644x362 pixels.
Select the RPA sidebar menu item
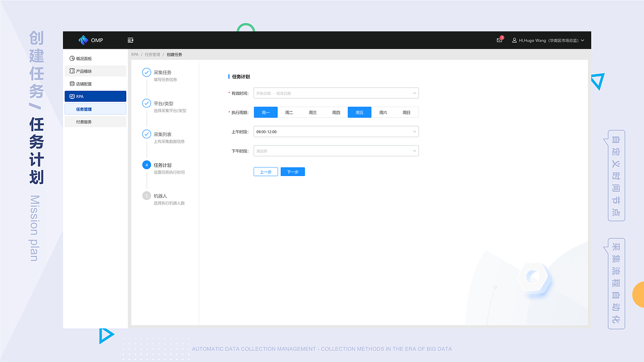pyautogui.click(x=96, y=97)
